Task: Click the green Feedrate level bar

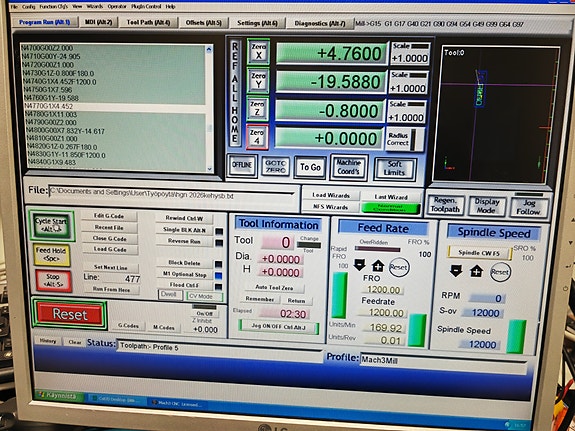Action: 417,330
